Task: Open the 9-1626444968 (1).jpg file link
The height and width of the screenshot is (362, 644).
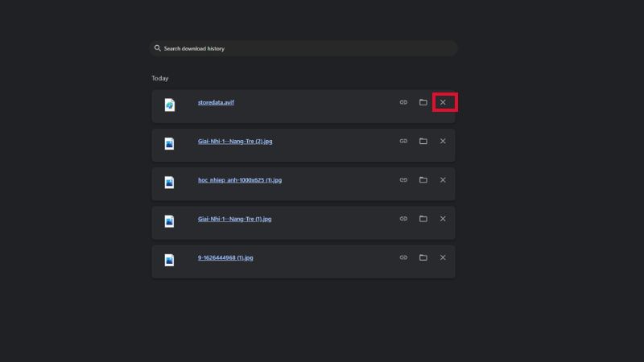Action: tap(225, 257)
